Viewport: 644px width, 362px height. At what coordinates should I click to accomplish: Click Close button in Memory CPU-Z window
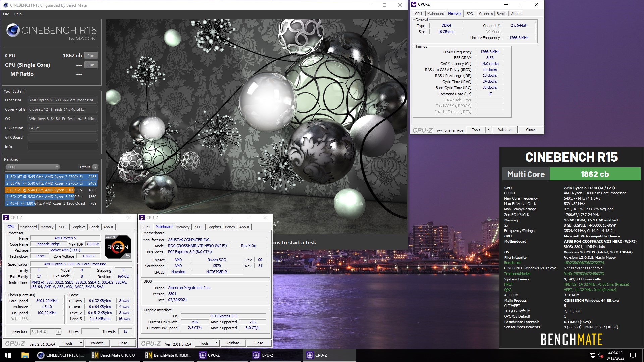(530, 130)
